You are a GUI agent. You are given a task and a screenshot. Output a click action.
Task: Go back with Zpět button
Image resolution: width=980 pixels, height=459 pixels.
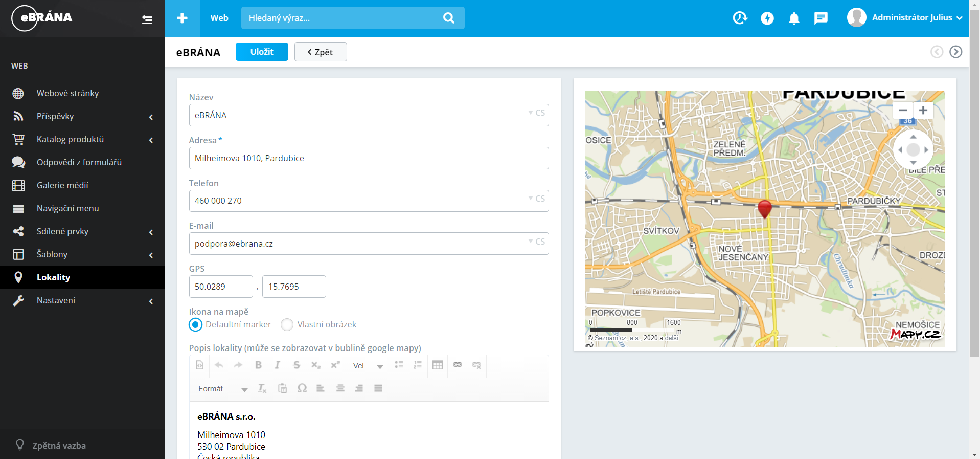point(321,52)
